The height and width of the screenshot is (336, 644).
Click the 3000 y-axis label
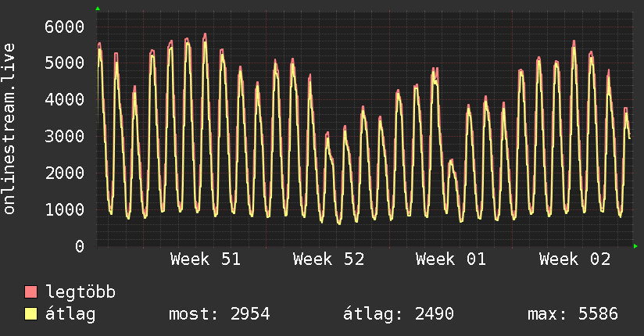click(65, 137)
